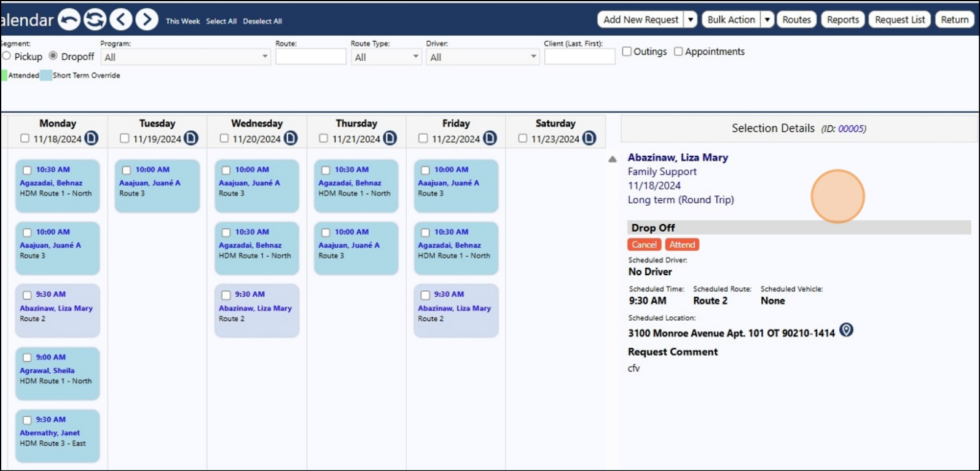Open Saturday 11/23/2024 document icon

point(589,138)
